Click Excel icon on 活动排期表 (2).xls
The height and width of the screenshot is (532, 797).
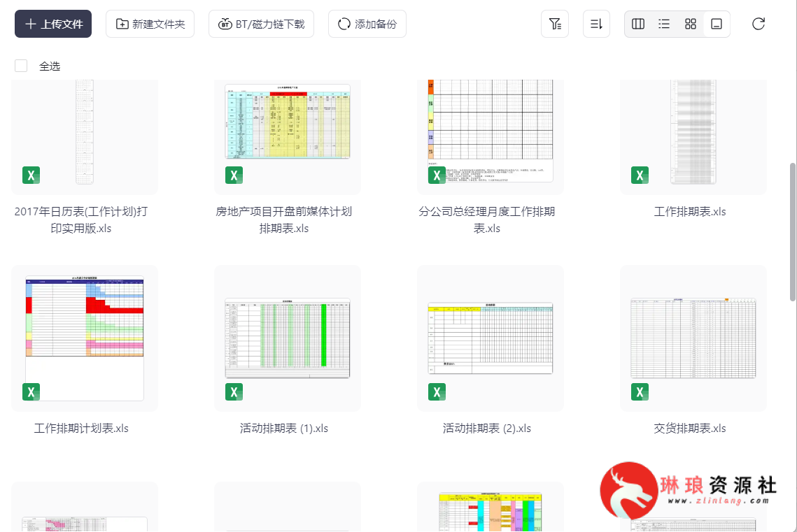click(x=437, y=392)
